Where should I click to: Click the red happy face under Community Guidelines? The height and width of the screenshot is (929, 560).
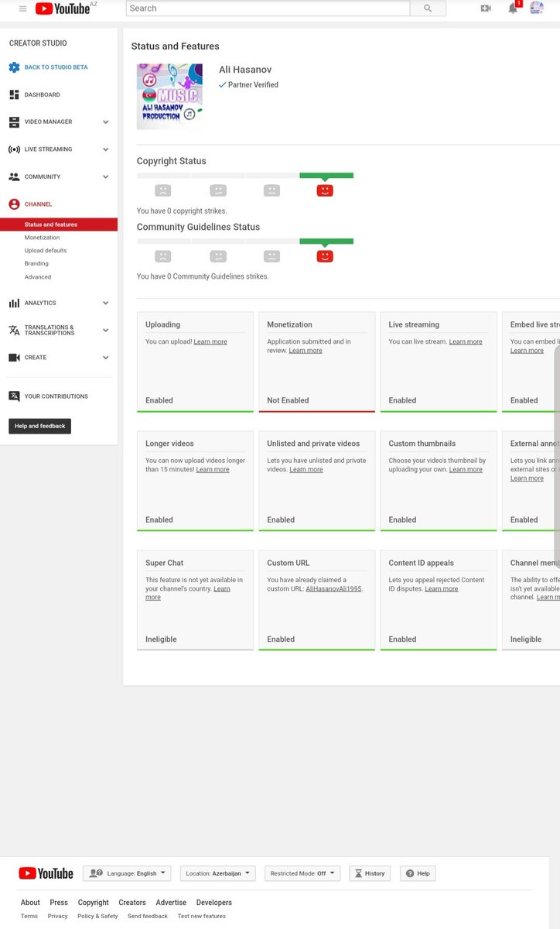(325, 255)
